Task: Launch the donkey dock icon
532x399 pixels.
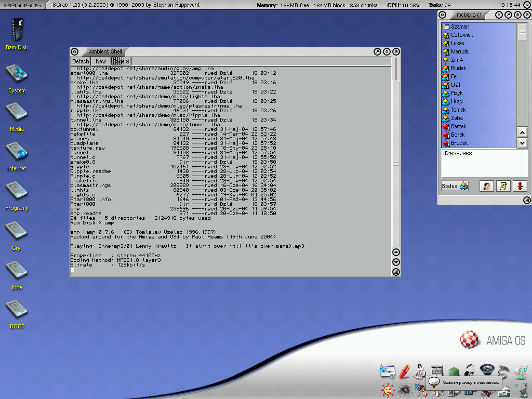Action: coord(524,390)
